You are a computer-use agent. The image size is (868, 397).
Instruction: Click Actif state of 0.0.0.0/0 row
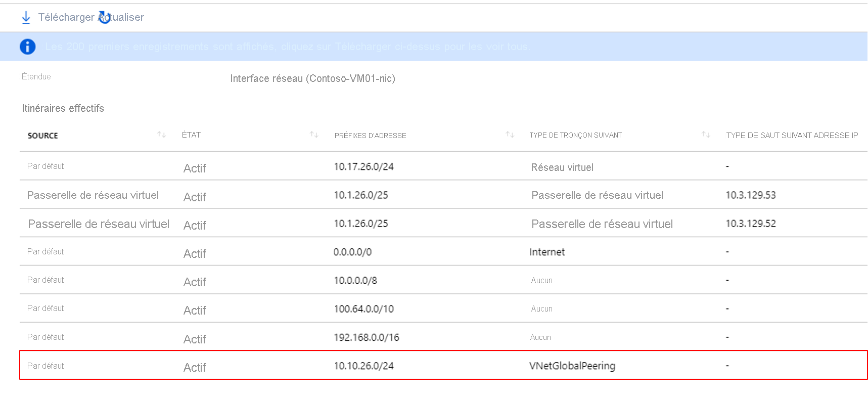[195, 254]
